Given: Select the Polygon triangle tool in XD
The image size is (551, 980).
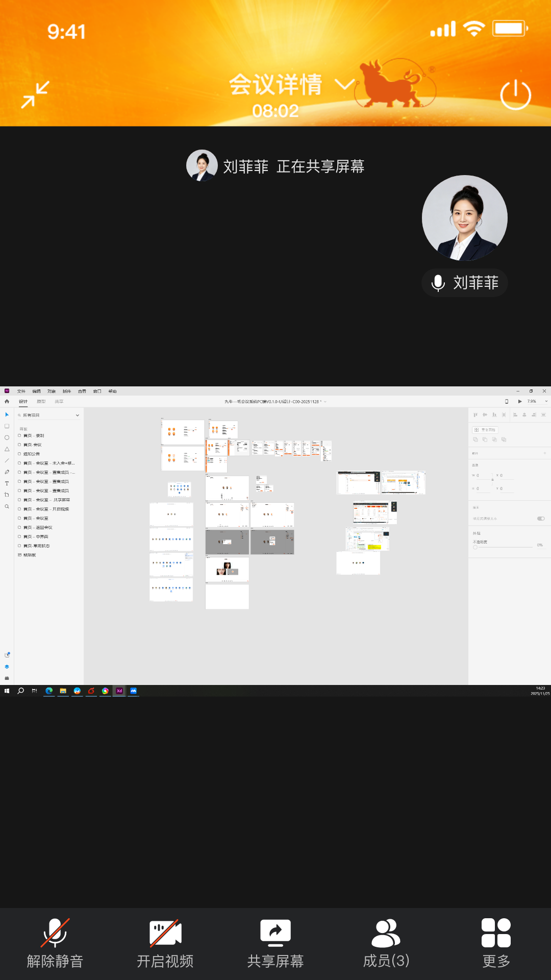Looking at the screenshot, I should (7, 449).
